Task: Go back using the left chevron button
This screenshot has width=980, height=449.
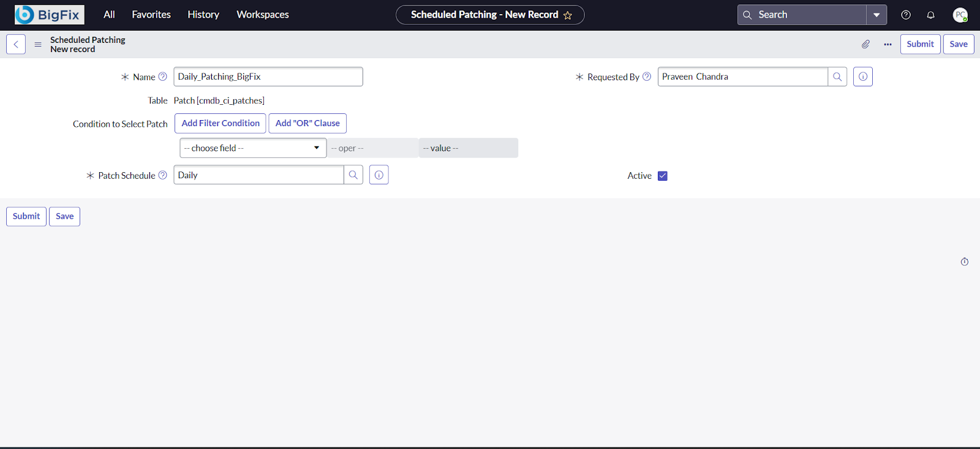Action: tap(16, 44)
